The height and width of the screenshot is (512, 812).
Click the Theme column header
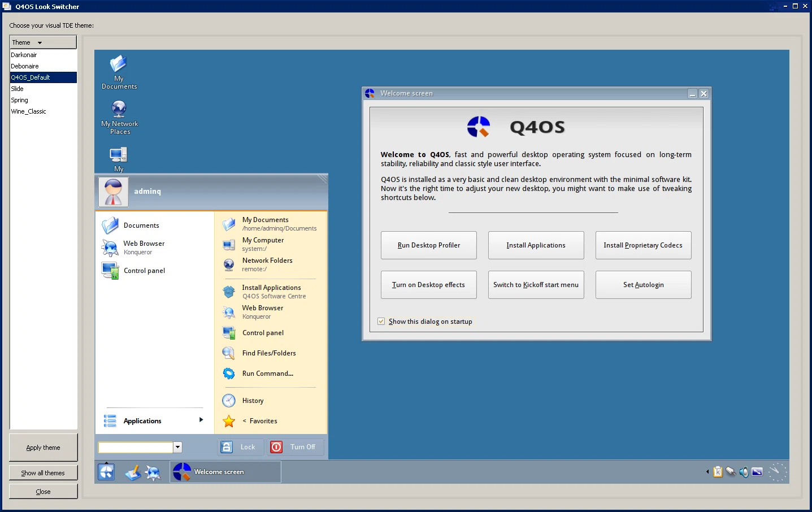click(x=43, y=42)
